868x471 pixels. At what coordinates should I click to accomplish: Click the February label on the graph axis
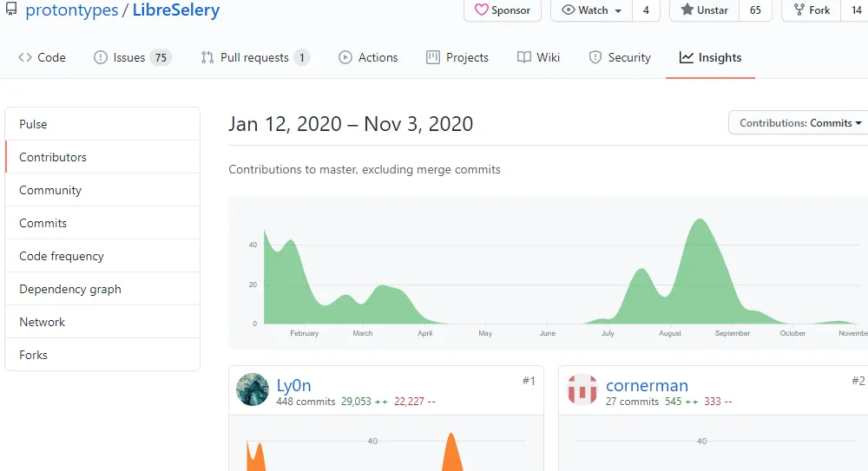click(x=305, y=333)
